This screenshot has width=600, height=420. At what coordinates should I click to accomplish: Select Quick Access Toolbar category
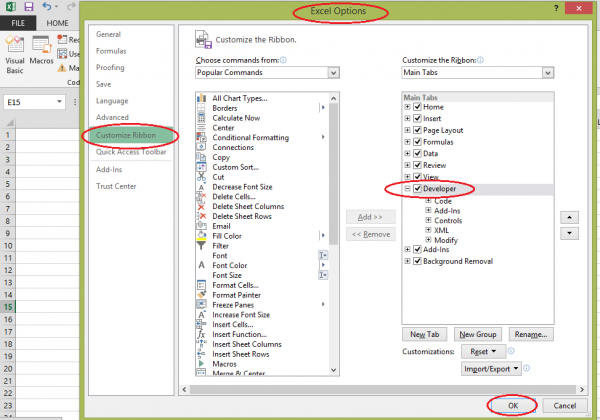point(131,152)
